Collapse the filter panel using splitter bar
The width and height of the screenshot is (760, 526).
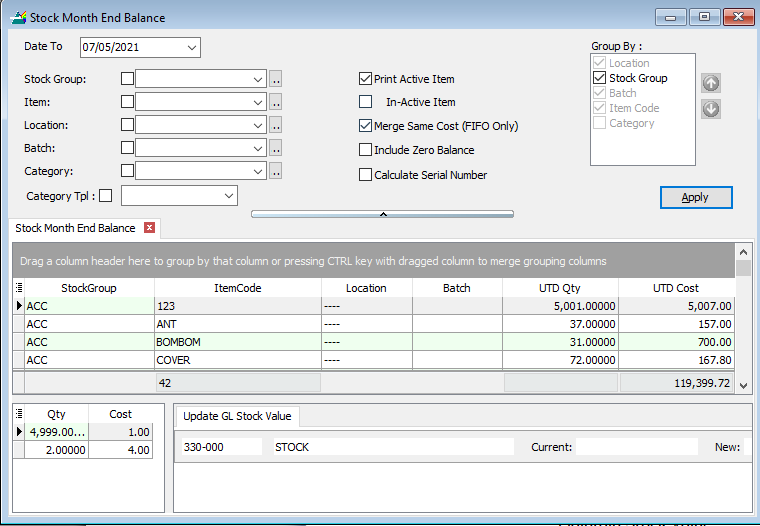(x=382, y=214)
